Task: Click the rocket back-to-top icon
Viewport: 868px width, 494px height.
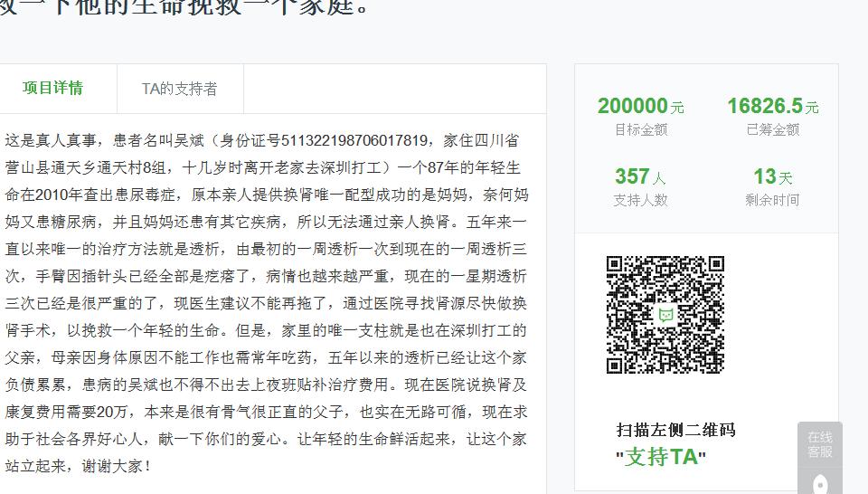Action: [820, 484]
